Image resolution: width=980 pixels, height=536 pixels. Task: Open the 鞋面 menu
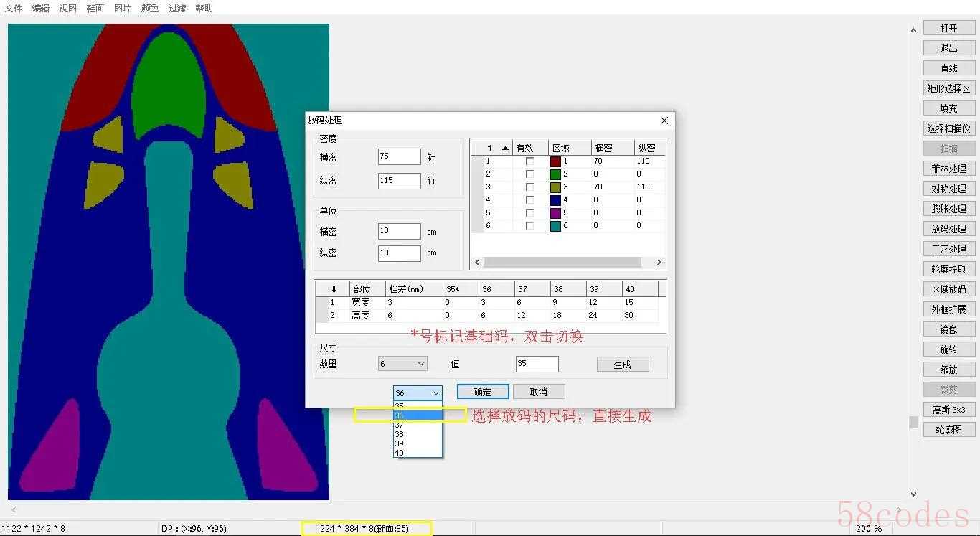[x=95, y=9]
